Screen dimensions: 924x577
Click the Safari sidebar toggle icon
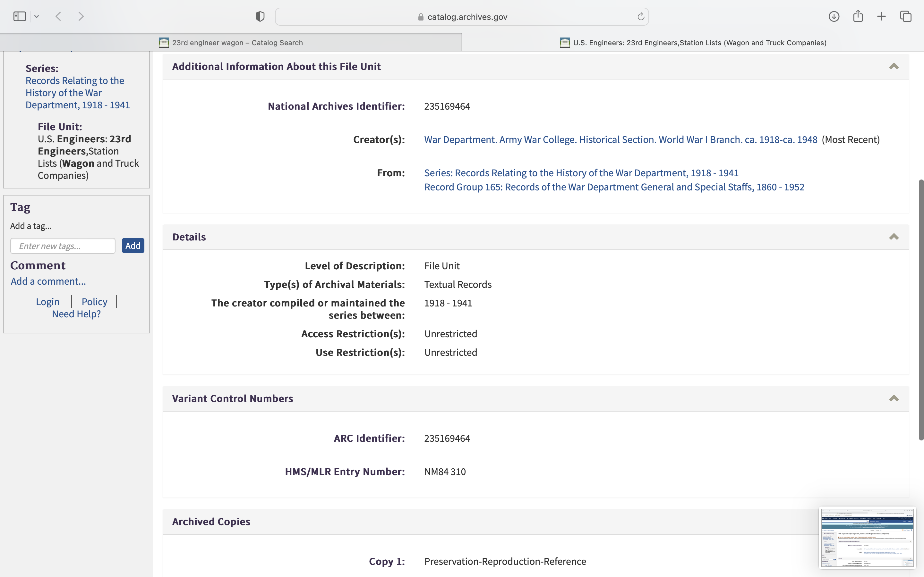click(x=20, y=16)
